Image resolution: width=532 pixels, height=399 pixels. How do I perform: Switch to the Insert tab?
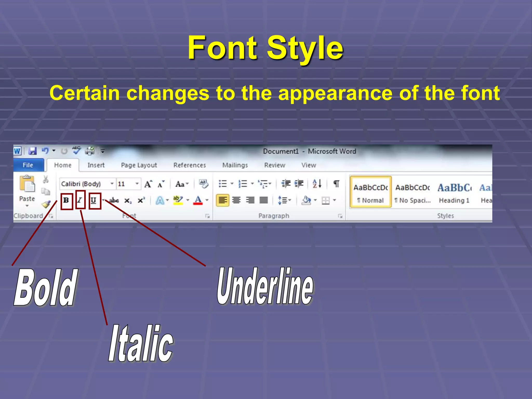coord(96,165)
